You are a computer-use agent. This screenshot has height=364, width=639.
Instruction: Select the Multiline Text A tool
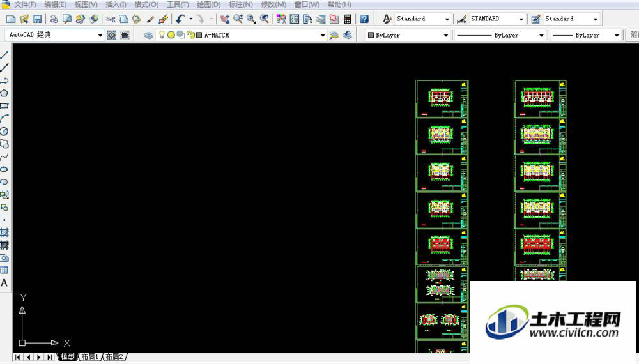pyautogui.click(x=4, y=282)
